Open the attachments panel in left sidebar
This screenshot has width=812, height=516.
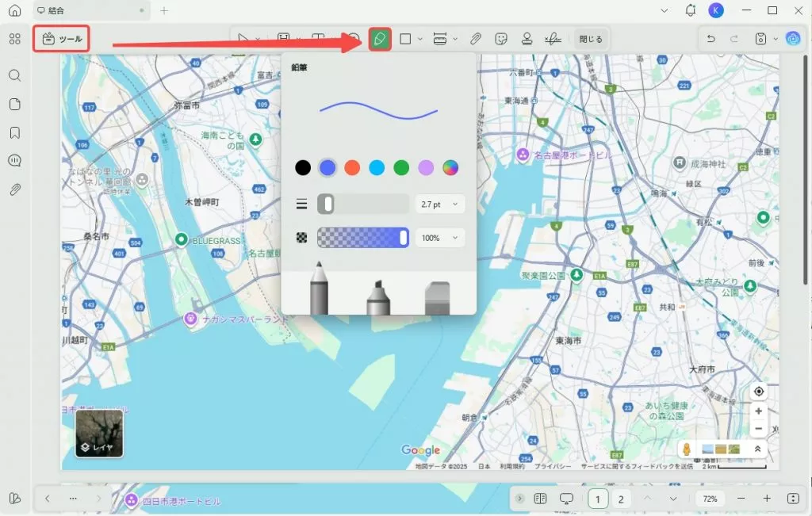15,189
